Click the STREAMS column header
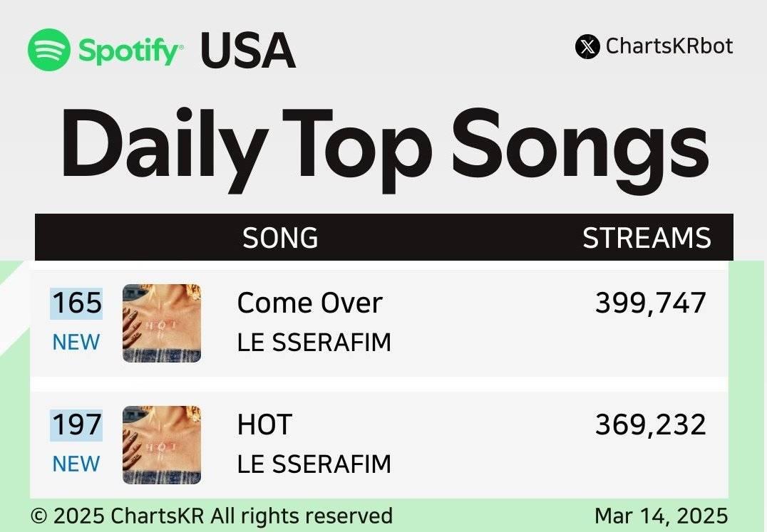767x532 pixels. 647,238
